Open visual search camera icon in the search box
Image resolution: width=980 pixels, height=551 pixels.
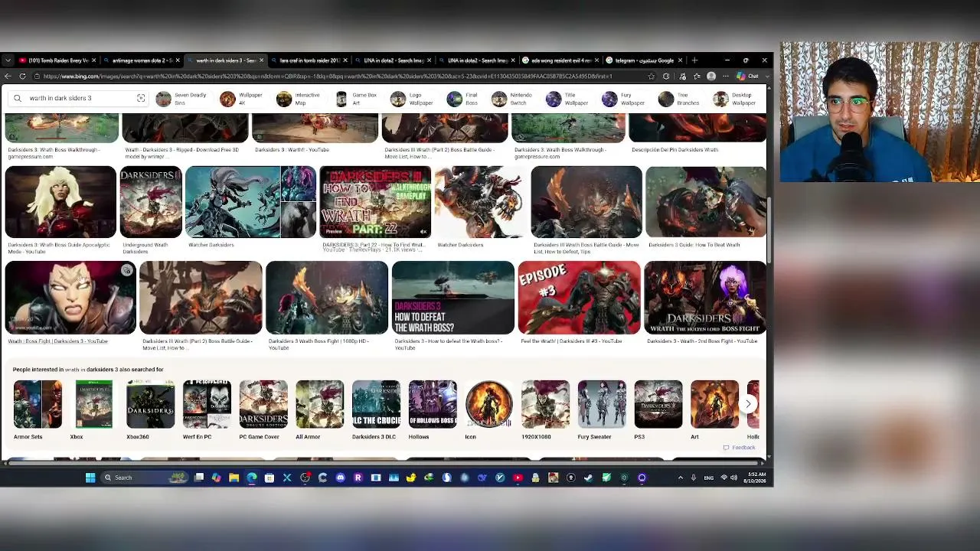tap(141, 98)
